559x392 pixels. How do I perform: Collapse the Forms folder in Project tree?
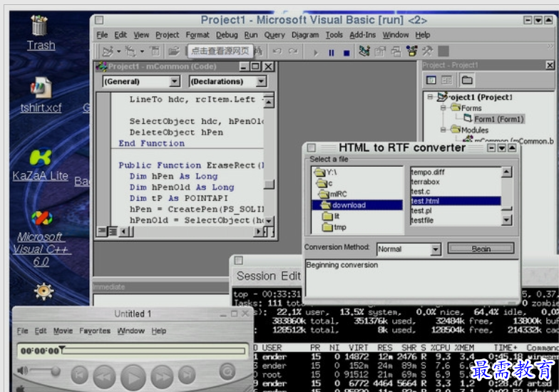443,108
